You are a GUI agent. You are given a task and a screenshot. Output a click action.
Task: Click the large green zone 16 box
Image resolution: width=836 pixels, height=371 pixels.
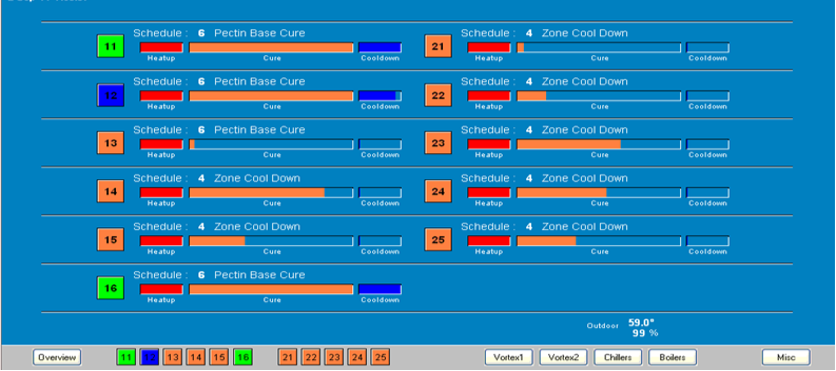[110, 288]
